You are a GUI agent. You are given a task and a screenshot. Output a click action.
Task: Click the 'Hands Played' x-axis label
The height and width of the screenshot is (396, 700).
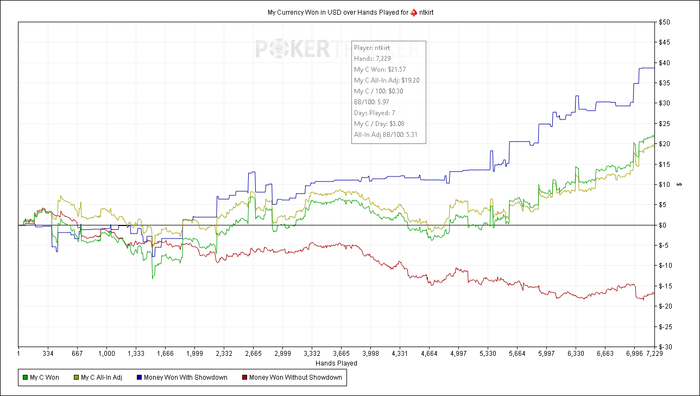(x=336, y=363)
